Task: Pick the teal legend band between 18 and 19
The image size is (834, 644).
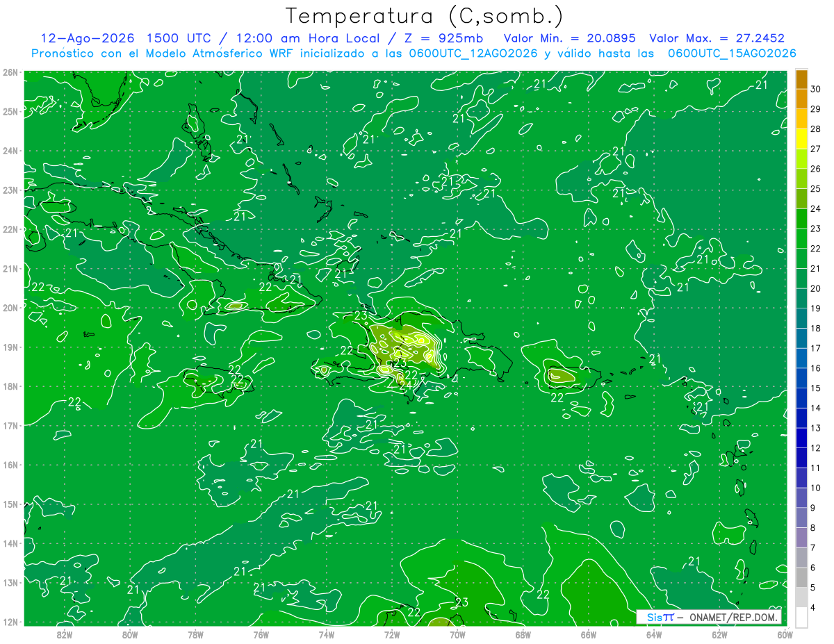Action: point(801,318)
